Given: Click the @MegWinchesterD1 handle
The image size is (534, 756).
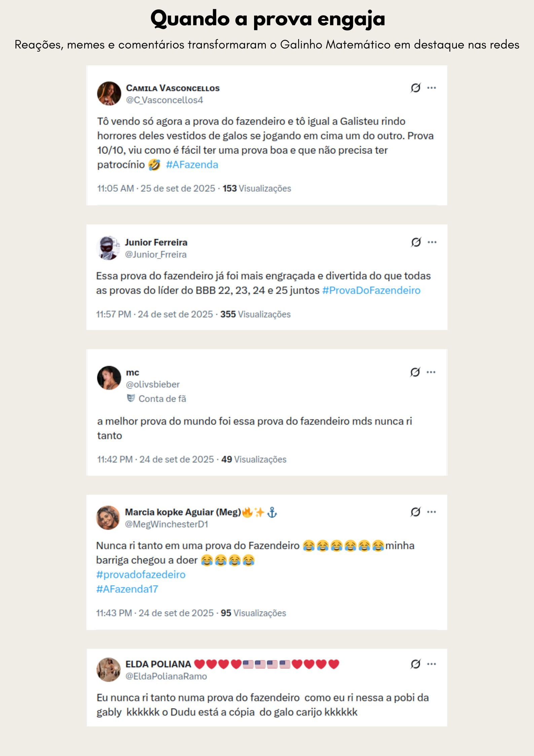Looking at the screenshot, I should (167, 524).
